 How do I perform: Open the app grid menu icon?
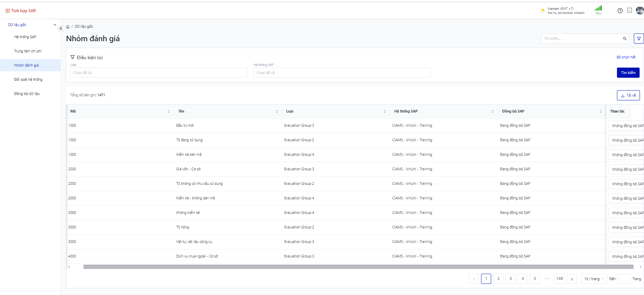(x=7, y=11)
